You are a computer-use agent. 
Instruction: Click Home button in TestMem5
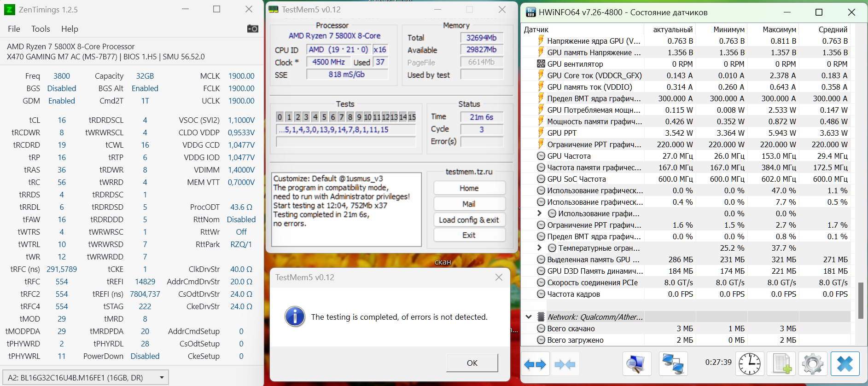tap(469, 188)
